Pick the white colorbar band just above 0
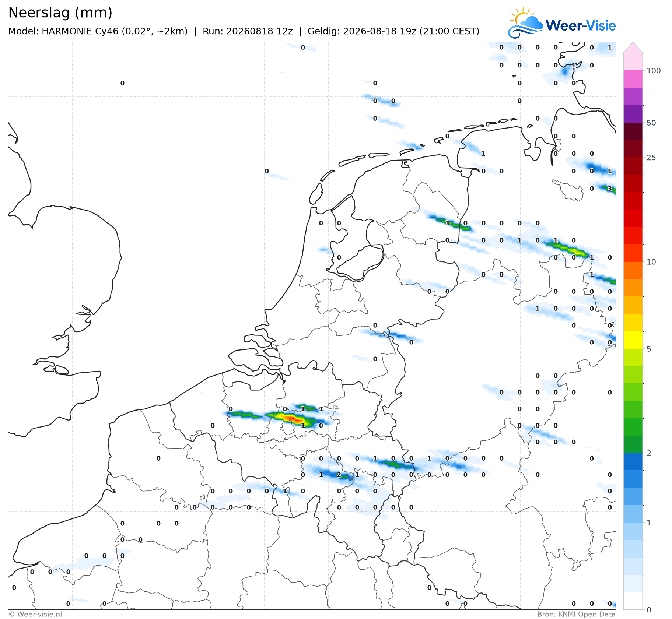 (633, 601)
